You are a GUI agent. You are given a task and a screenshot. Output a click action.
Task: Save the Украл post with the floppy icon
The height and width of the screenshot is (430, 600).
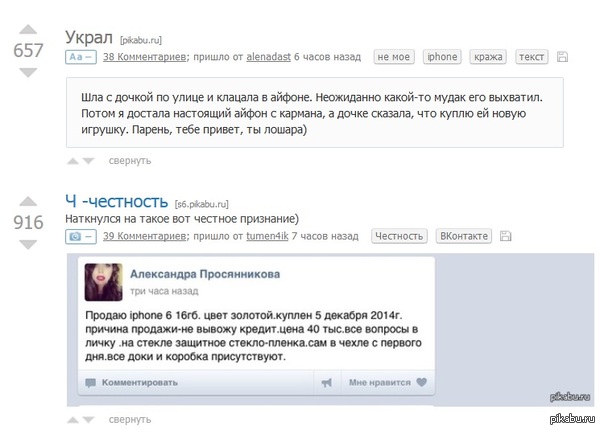[562, 57]
